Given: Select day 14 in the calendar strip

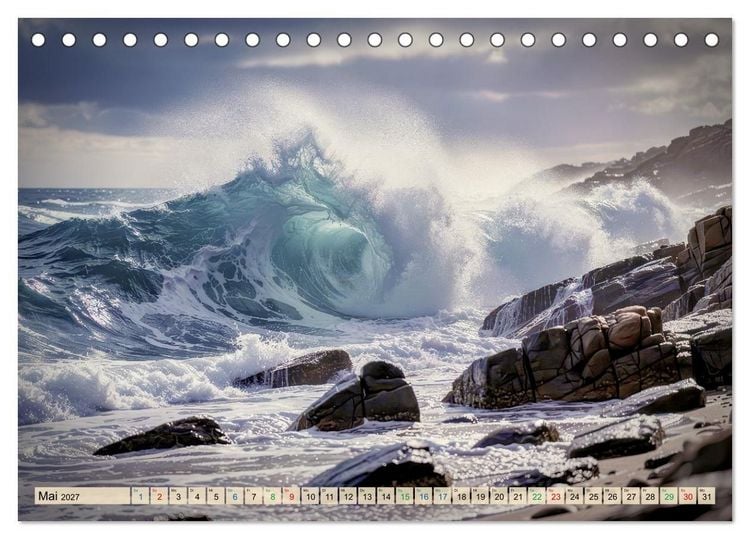Looking at the screenshot, I should point(386,496).
